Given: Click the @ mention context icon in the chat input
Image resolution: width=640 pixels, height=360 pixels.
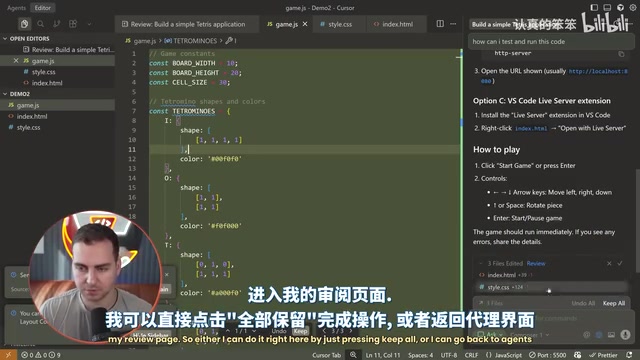Looking at the screenshot, I should [x=587, y=335].
